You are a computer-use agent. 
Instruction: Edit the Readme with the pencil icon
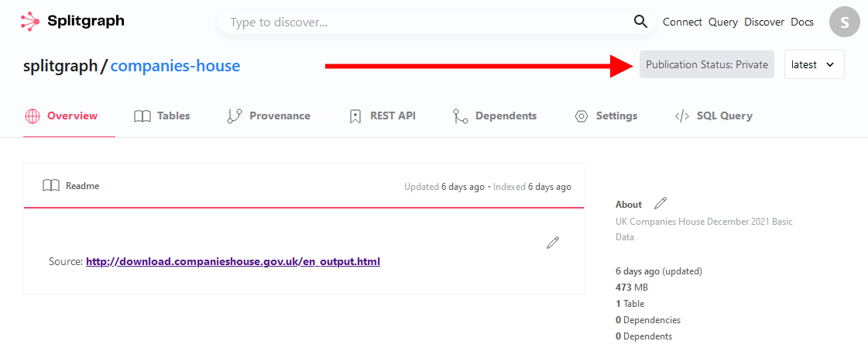coord(552,243)
